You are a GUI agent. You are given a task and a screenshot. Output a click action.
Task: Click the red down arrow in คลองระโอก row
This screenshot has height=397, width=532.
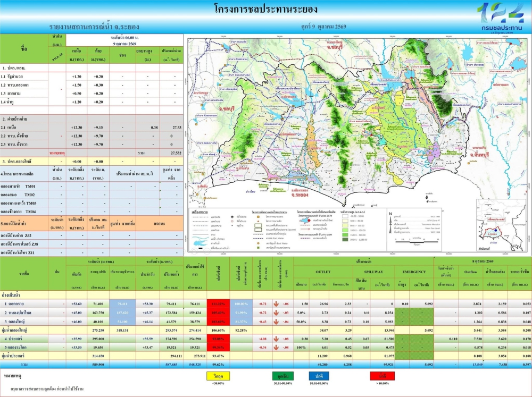point(276,347)
